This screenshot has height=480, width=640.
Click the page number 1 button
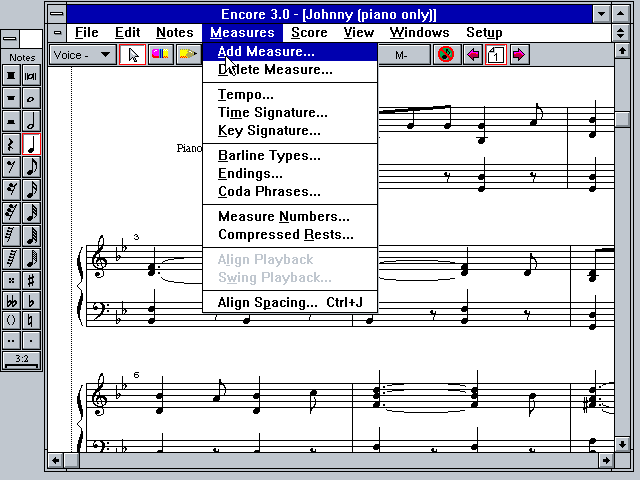coord(495,55)
